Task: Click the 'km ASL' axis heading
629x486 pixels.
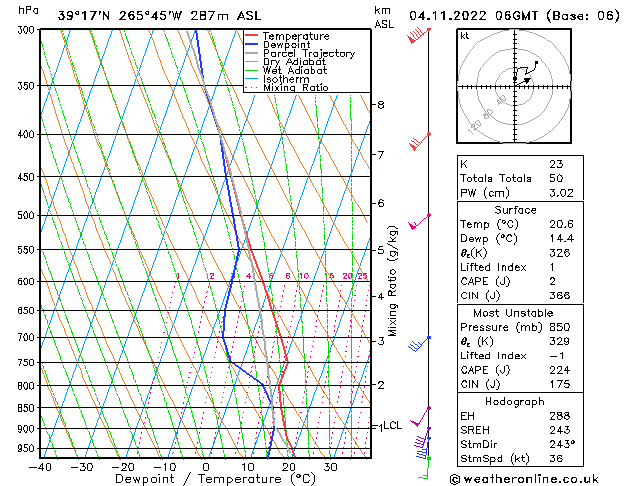Action: click(384, 17)
